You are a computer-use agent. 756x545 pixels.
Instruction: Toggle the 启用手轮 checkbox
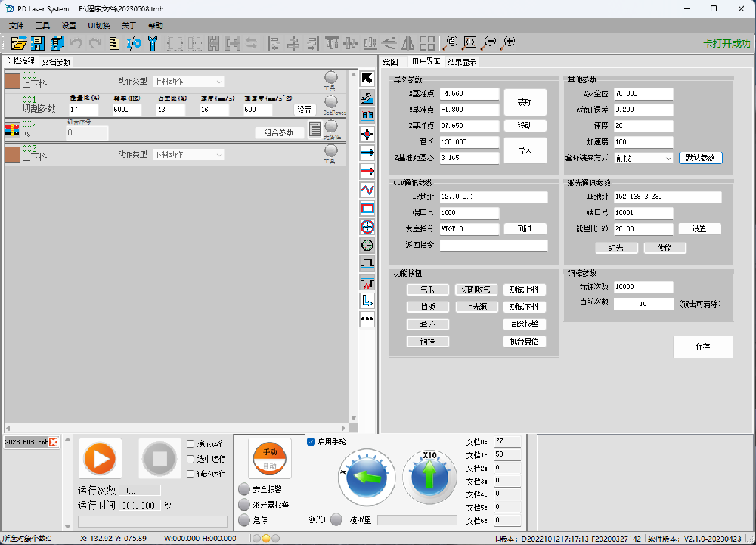(x=311, y=441)
